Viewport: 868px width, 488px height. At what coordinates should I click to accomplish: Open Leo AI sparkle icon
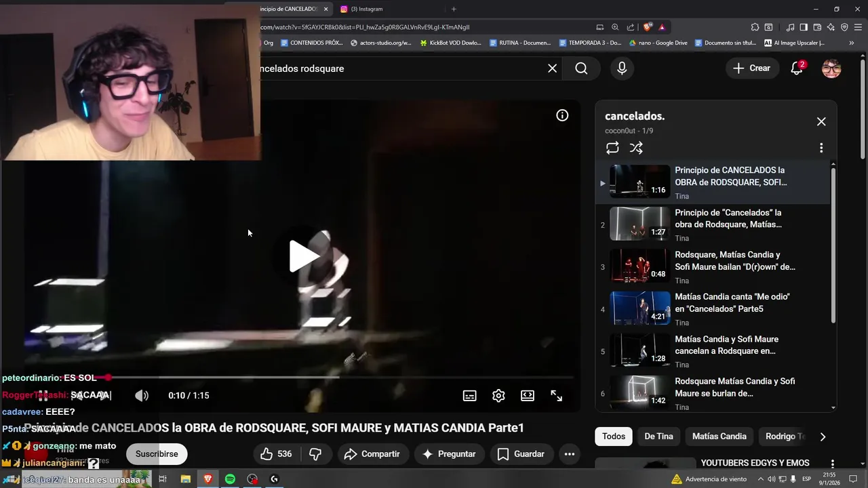tap(831, 27)
